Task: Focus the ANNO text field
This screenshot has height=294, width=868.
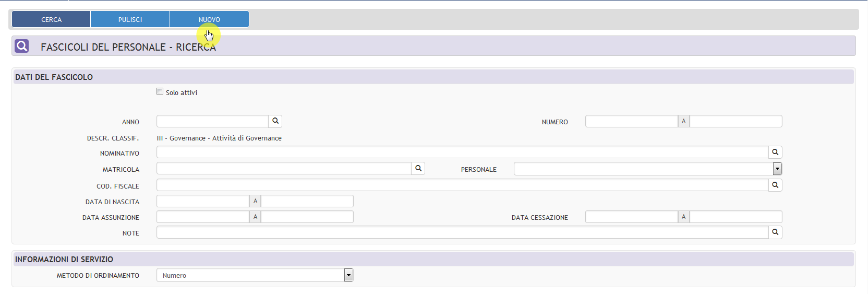Action: pos(212,121)
